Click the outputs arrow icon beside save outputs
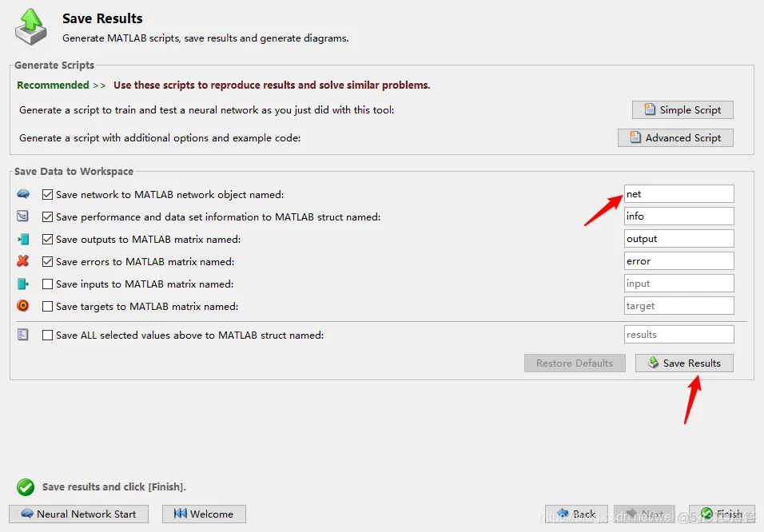The width and height of the screenshot is (764, 532). 23,239
